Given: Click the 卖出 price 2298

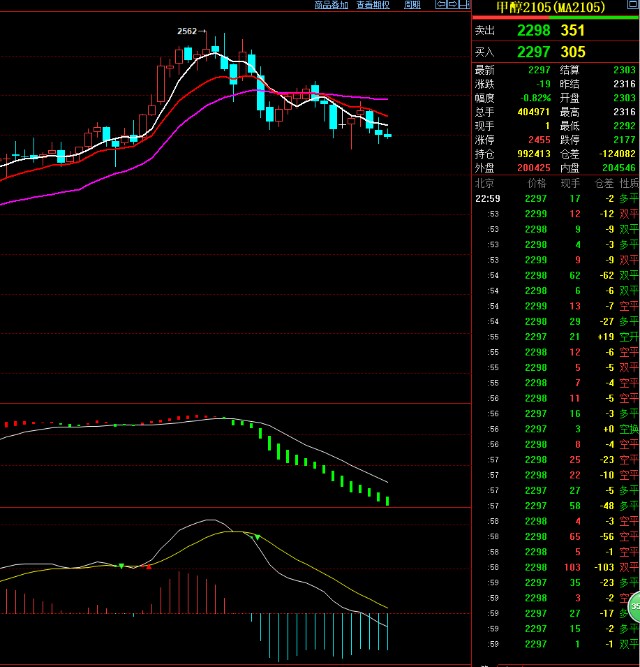Looking at the screenshot, I should (533, 30).
